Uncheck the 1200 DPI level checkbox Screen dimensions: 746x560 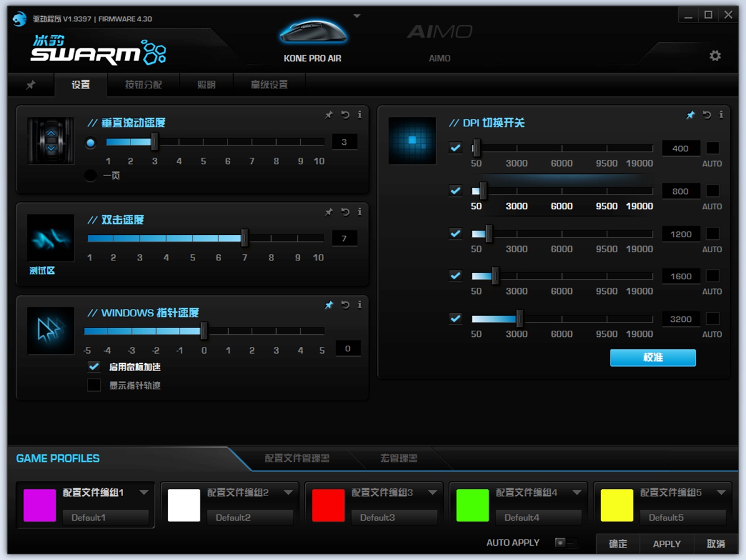coord(456,234)
